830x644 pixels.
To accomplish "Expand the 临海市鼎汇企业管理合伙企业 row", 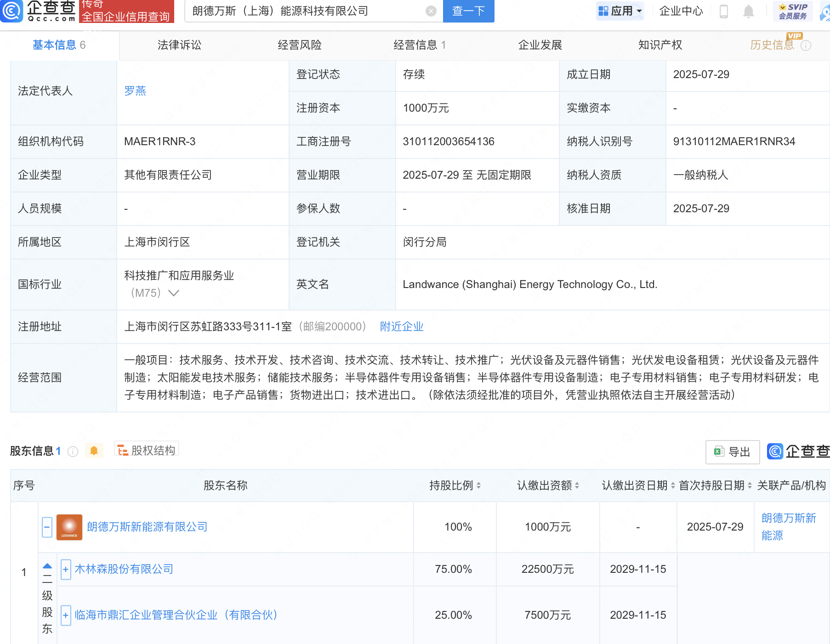I will [x=66, y=616].
